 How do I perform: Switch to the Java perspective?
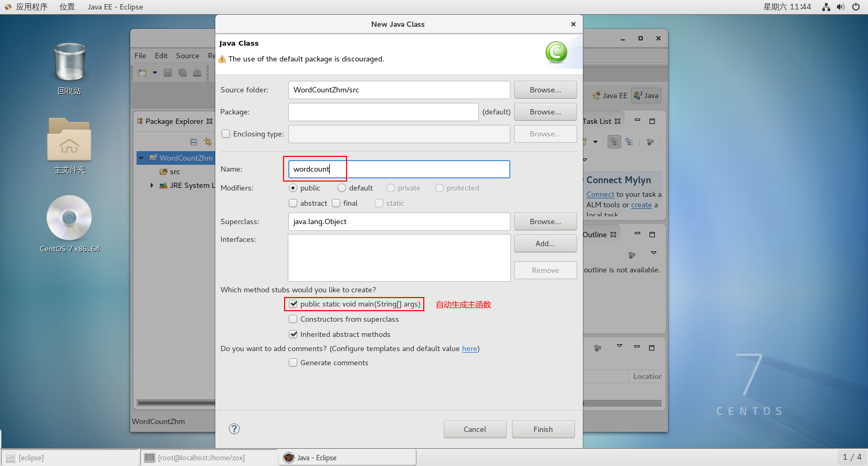click(646, 96)
